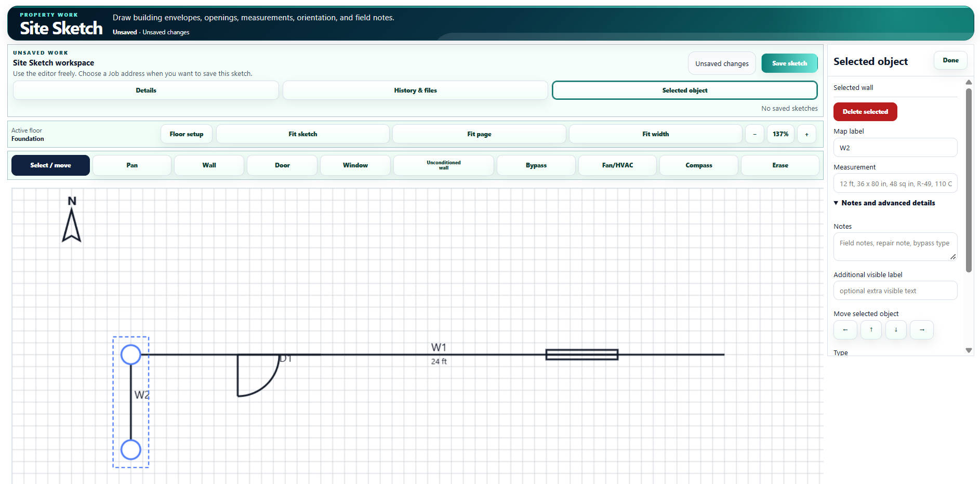The image size is (980, 484).
Task: Click the Notes text area
Action: [895, 246]
